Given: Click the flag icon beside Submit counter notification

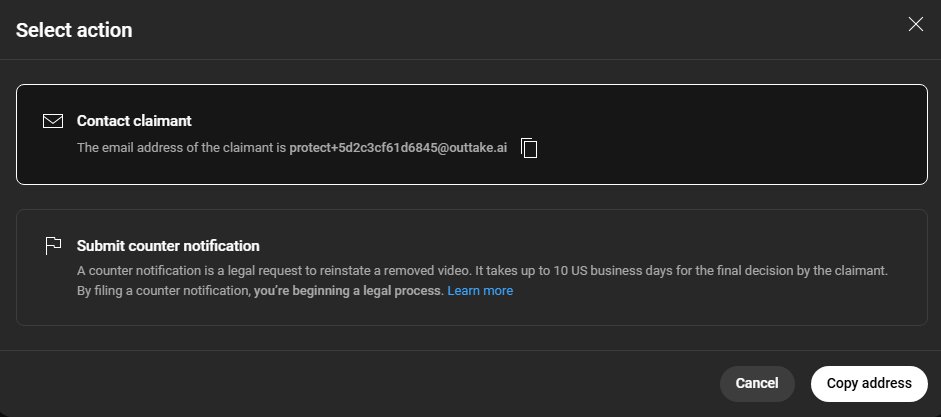Looking at the screenshot, I should [x=53, y=245].
